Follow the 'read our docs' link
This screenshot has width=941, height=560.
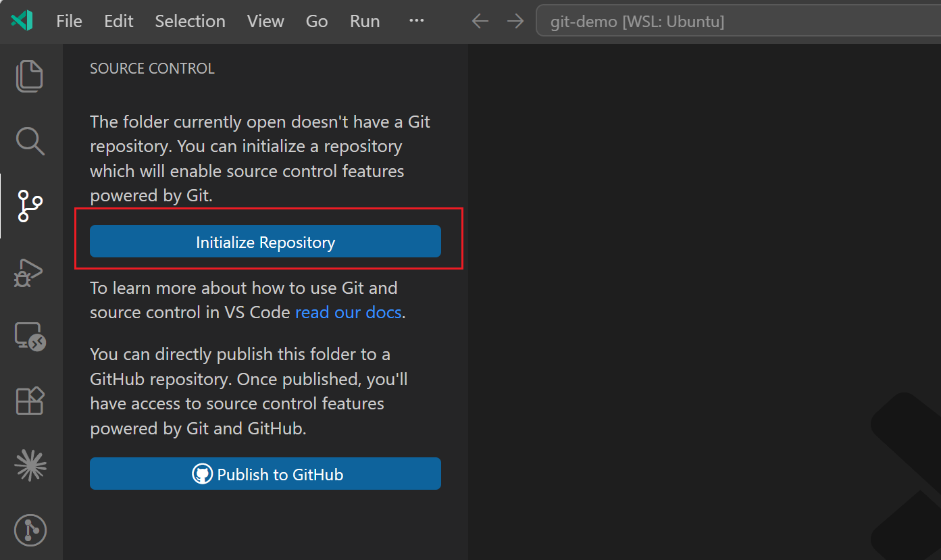(x=349, y=313)
